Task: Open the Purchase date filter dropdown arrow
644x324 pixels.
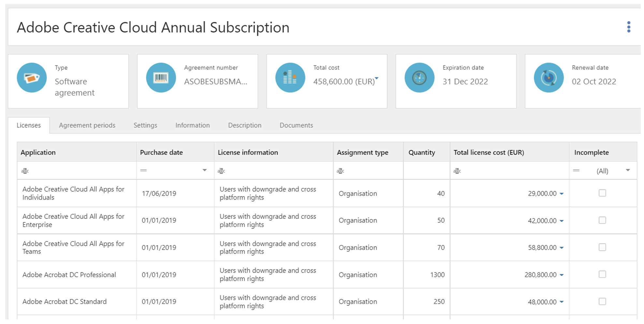Action: pos(205,170)
